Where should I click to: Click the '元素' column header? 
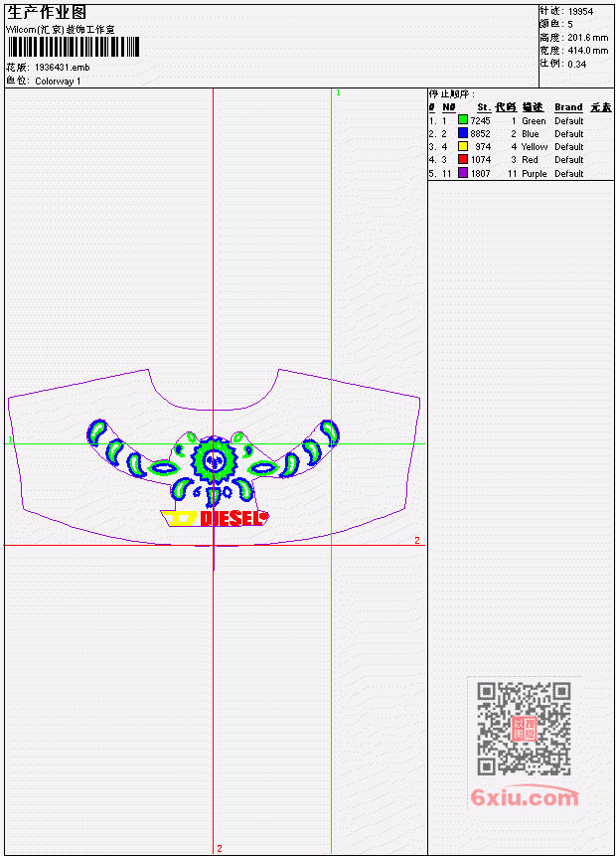(x=601, y=107)
